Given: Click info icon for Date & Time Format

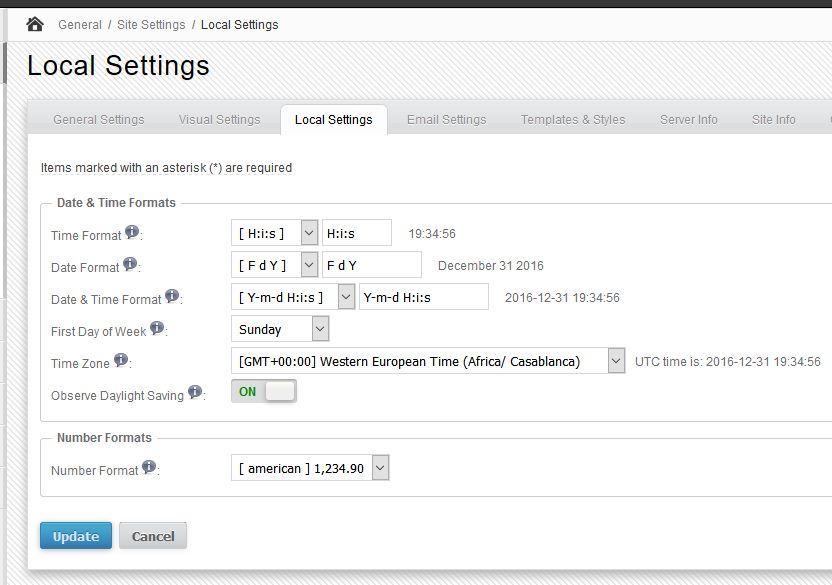Looking at the screenshot, I should (172, 297).
